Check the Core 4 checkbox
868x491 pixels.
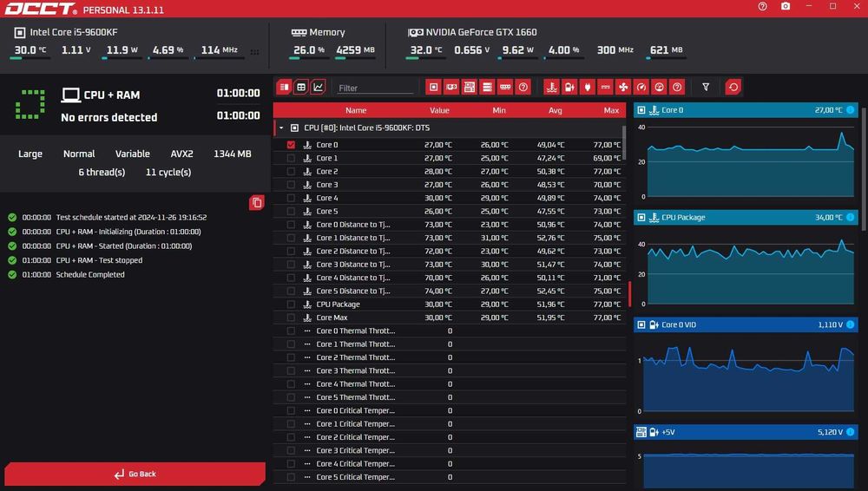pyautogui.click(x=291, y=198)
